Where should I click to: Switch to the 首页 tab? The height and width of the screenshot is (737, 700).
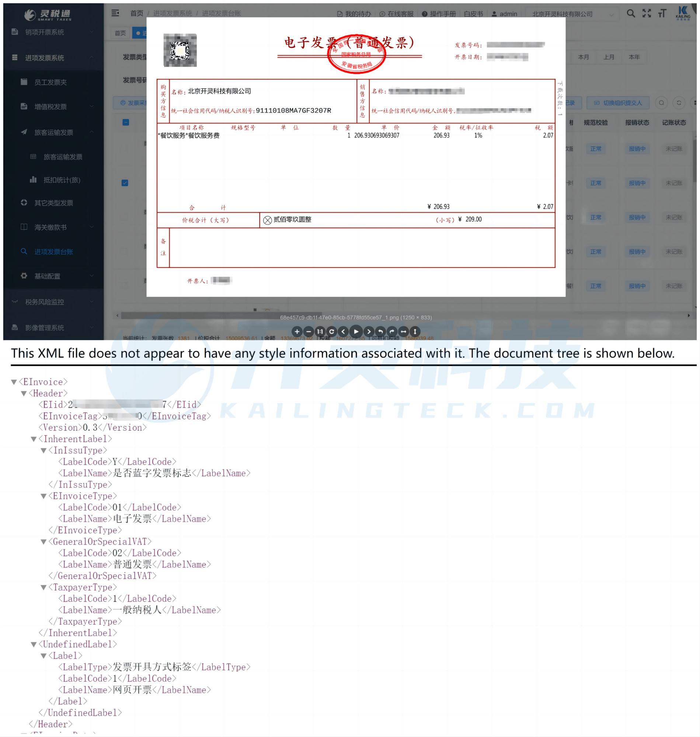click(120, 33)
